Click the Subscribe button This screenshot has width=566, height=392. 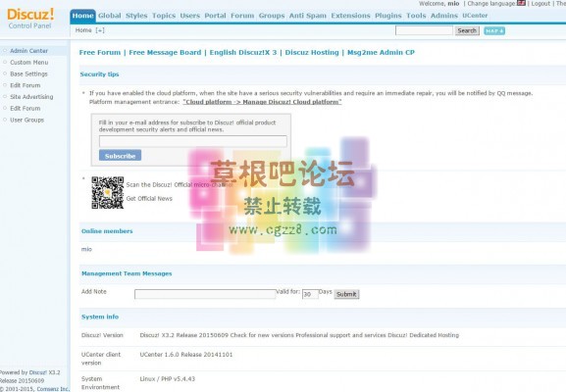tap(121, 156)
